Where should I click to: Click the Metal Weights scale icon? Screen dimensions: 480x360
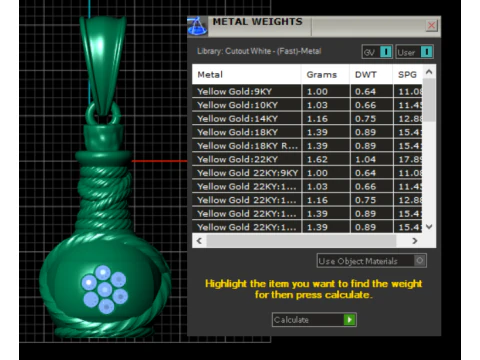click(x=197, y=26)
